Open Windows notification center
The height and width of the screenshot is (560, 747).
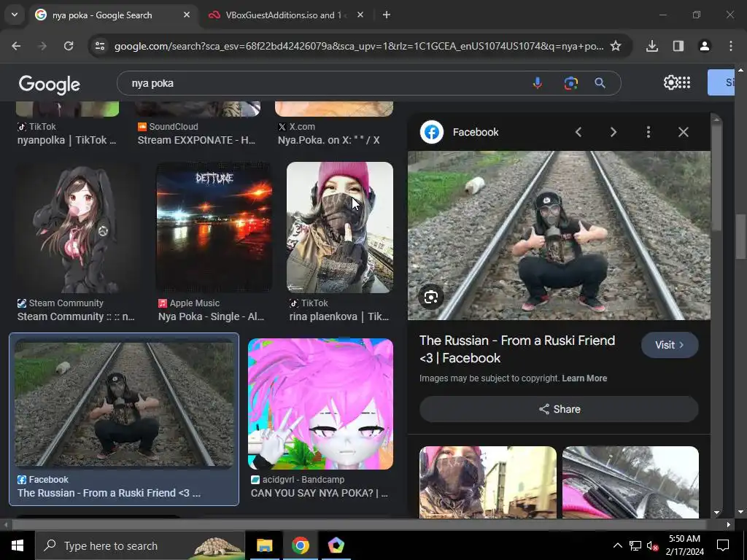[x=723, y=545]
